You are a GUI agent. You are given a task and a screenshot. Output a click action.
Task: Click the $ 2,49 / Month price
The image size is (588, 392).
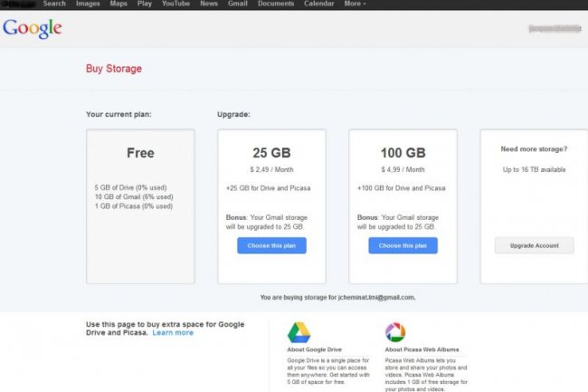tap(271, 169)
